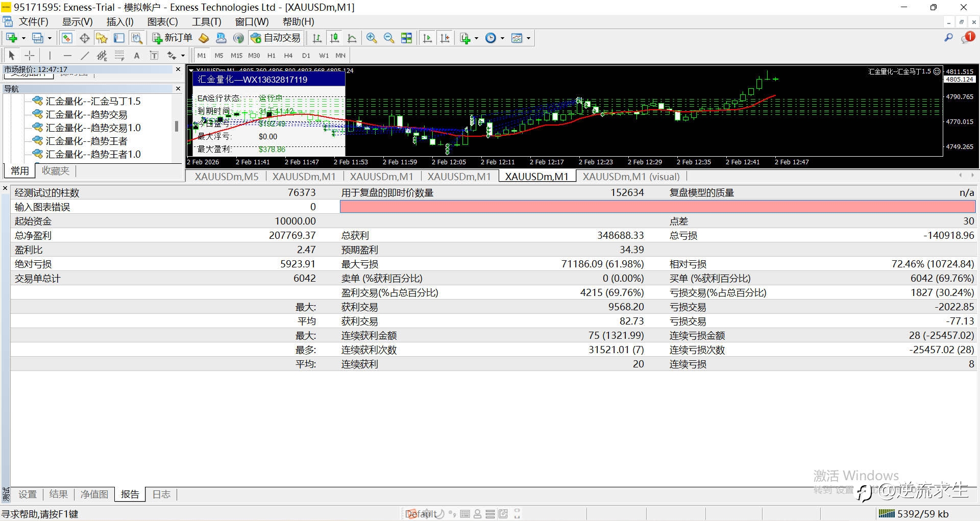
Task: Select the crosshair cursor tool
Action: (x=30, y=56)
